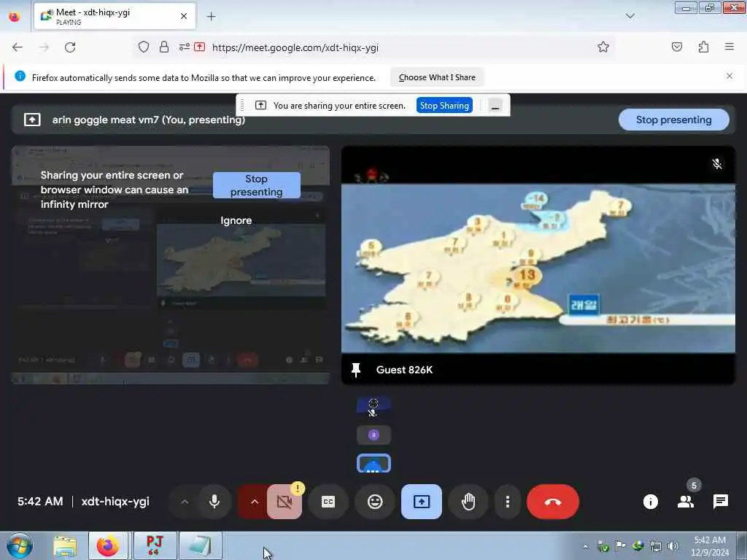The height and width of the screenshot is (560, 747).
Task: Open tracking protection shield icon
Action: tap(144, 47)
